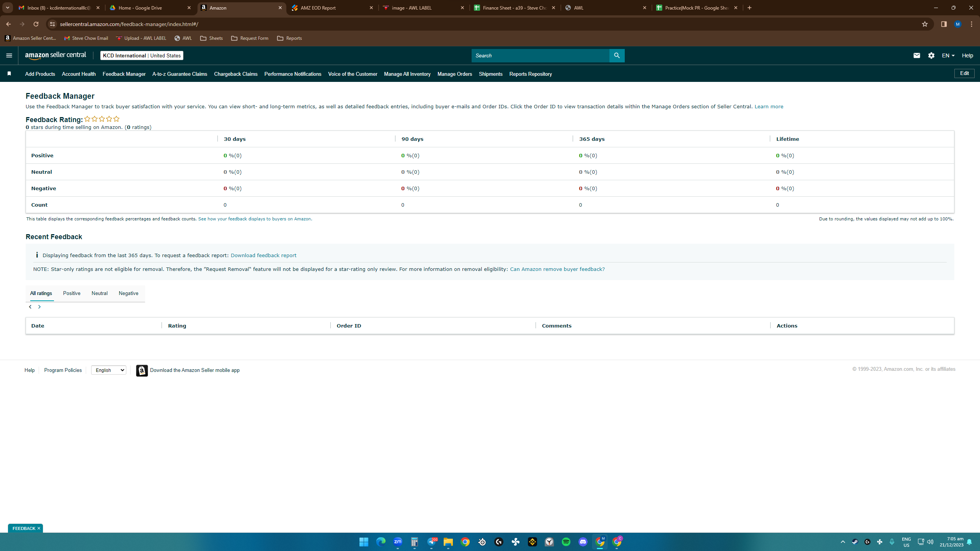
Task: Go to previous feedback page arrow
Action: pyautogui.click(x=30, y=307)
